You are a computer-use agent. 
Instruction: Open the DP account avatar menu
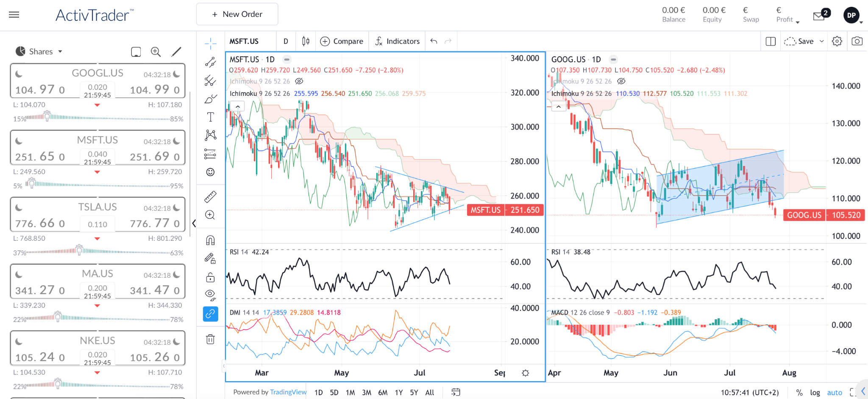pos(851,15)
